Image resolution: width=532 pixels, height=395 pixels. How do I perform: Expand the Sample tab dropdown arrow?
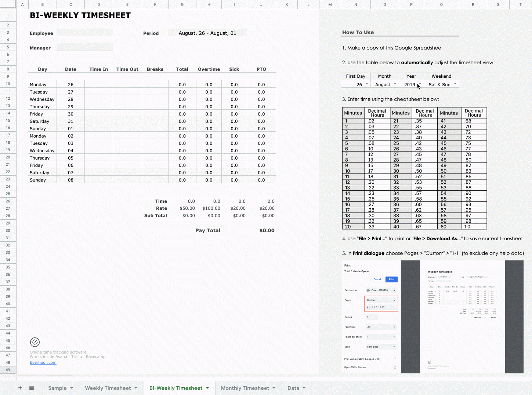click(72, 388)
